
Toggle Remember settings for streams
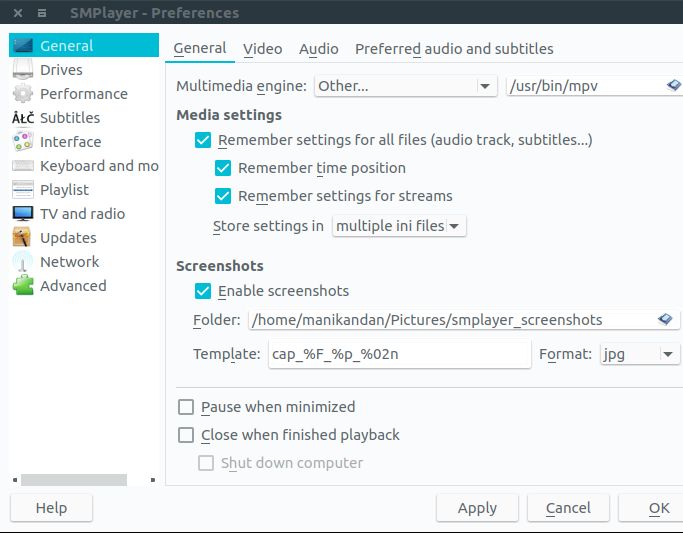pos(223,196)
